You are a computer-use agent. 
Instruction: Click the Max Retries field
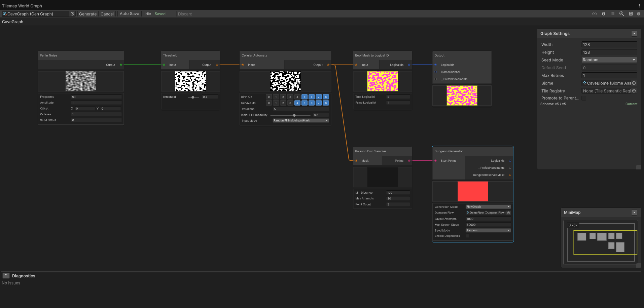click(609, 75)
